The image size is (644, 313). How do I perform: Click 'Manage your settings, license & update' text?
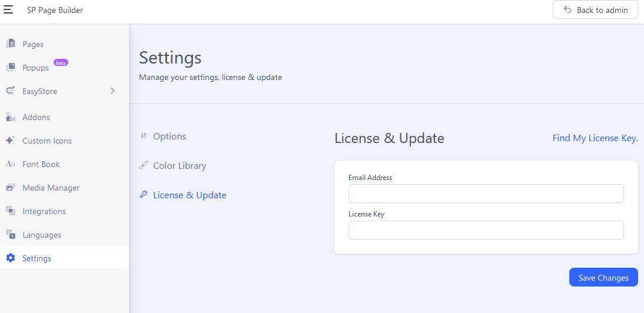click(x=210, y=77)
